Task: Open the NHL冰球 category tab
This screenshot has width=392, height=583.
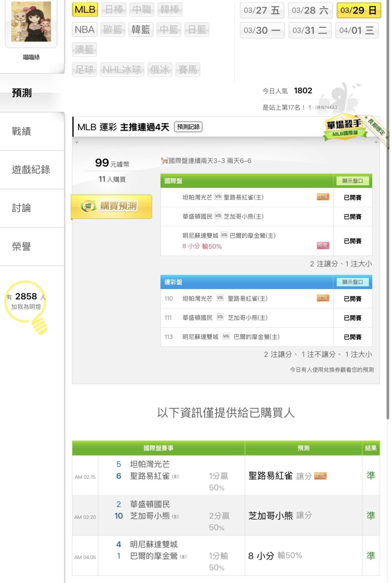Action: pyautogui.click(x=122, y=69)
